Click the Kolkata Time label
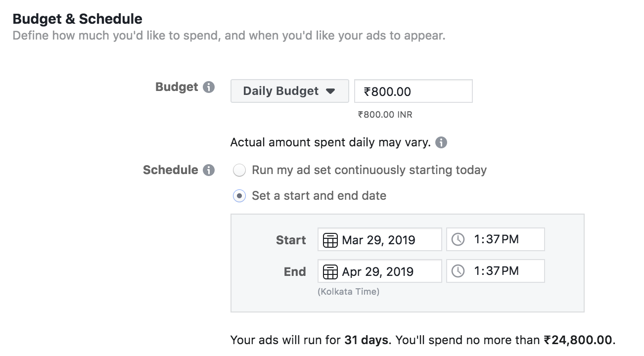The image size is (644, 356). coord(348,292)
